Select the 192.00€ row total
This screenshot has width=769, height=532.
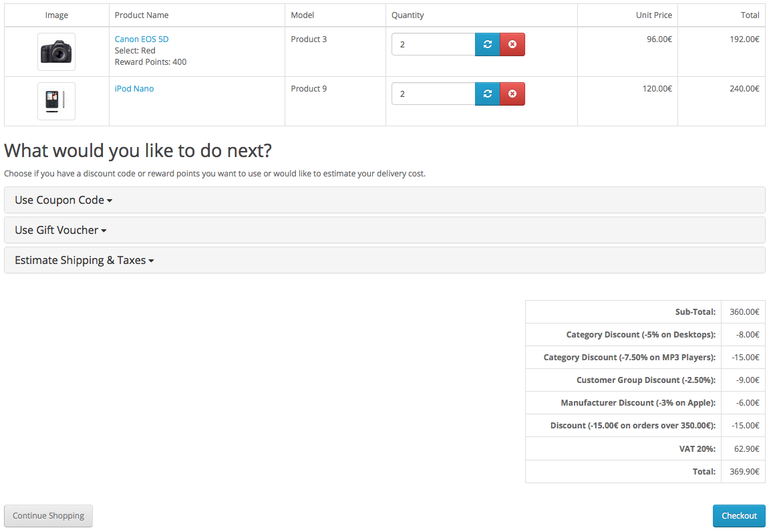tap(744, 39)
